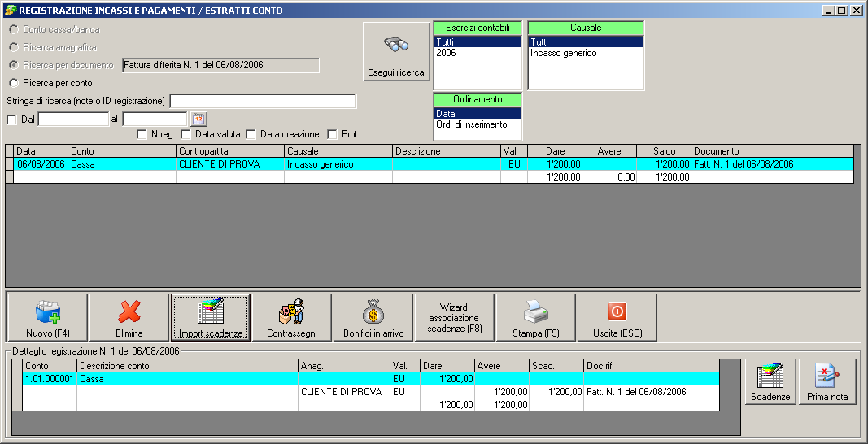Click the Scad. column header
The height and width of the screenshot is (444, 868).
[556, 366]
